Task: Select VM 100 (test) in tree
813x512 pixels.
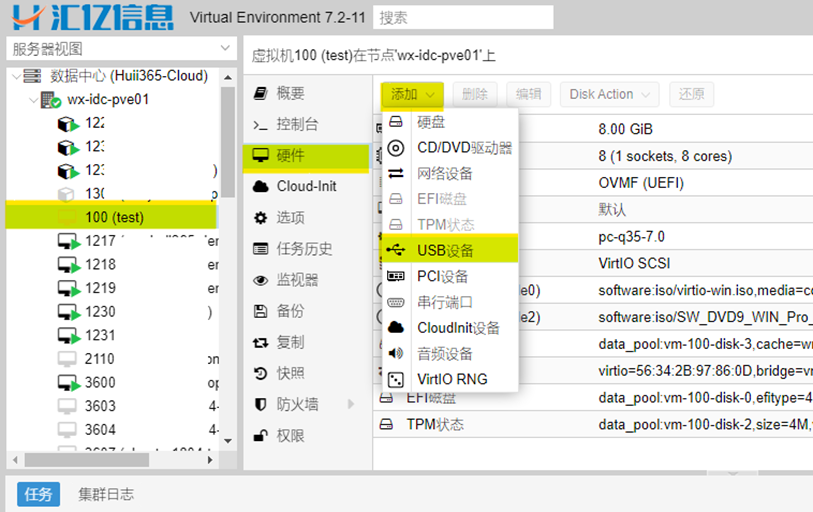Action: pyautogui.click(x=114, y=217)
